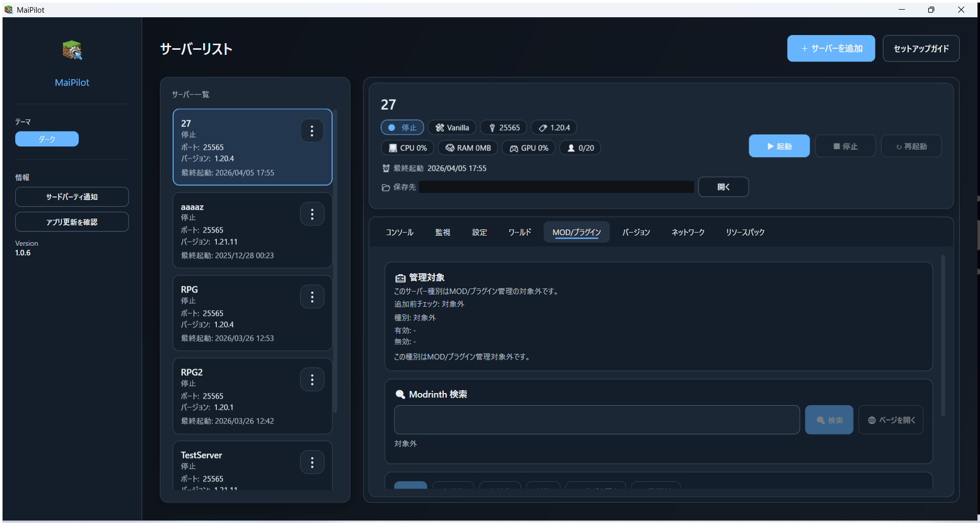This screenshot has height=523, width=980.
Task: Click the Vanilla server type badge
Action: point(451,127)
